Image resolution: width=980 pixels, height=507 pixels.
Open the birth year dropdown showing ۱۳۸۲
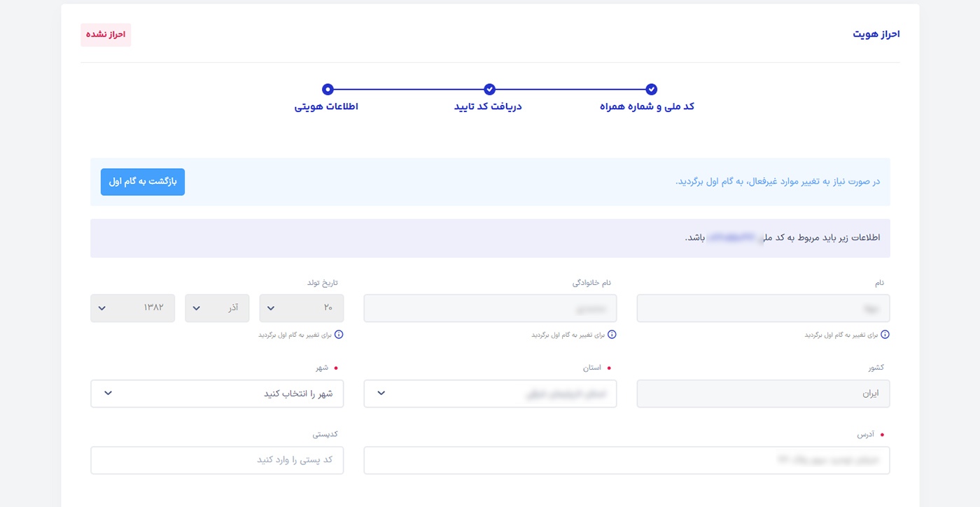[132, 307]
